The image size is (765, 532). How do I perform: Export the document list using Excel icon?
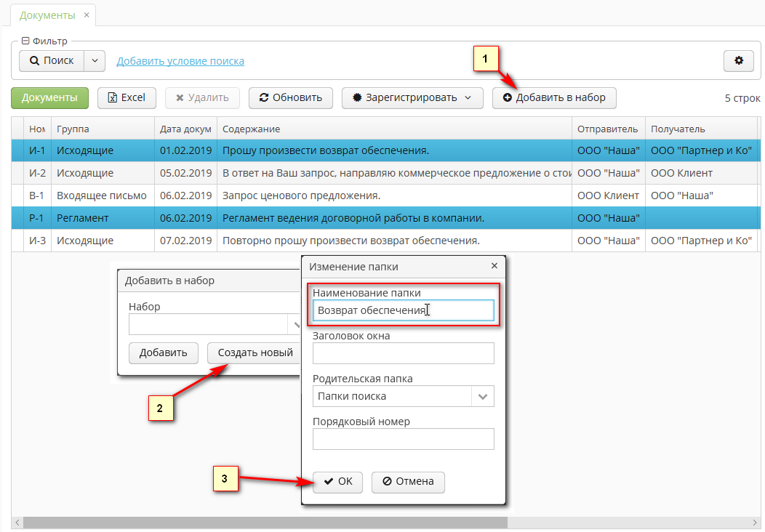tap(113, 97)
